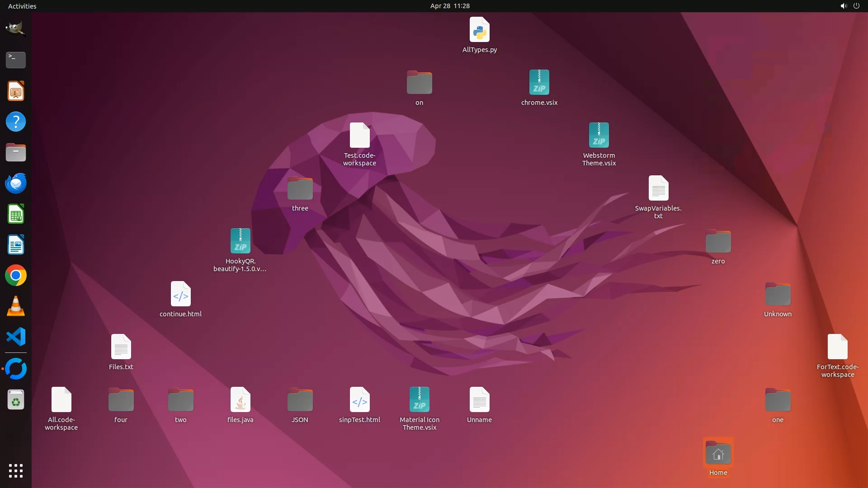This screenshot has width=868, height=488.
Task: Open Visual Studio Code in dock
Action: click(x=15, y=337)
